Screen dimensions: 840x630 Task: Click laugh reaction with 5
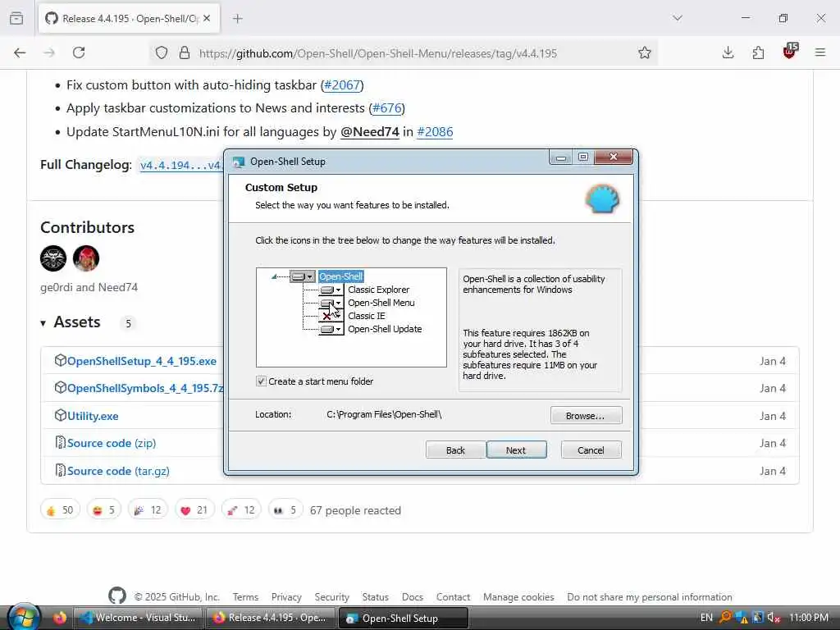click(x=104, y=510)
